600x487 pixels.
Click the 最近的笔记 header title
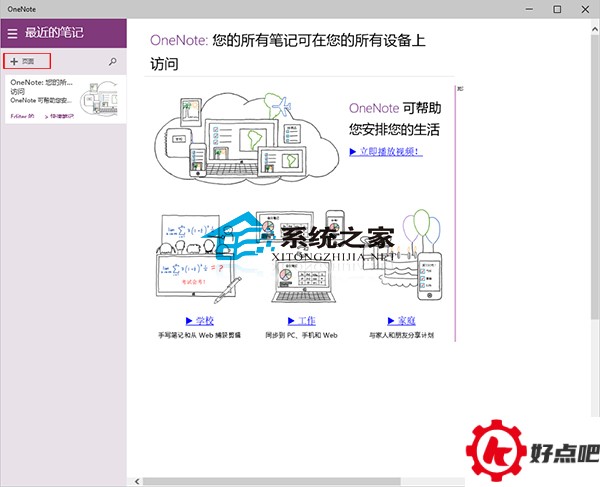coord(54,33)
